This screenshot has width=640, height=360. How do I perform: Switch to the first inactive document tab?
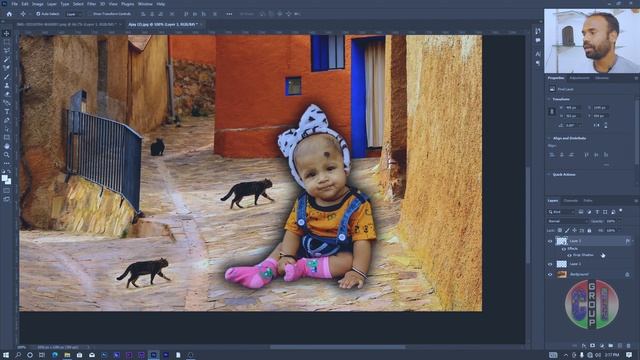[67, 24]
